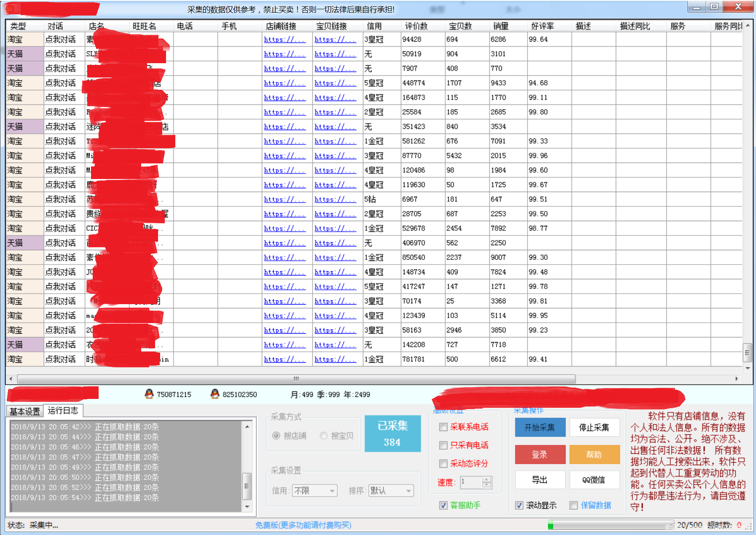Screen dimensions: 756x535
Task: Click the green progress bar at bottom
Action: pos(610,525)
